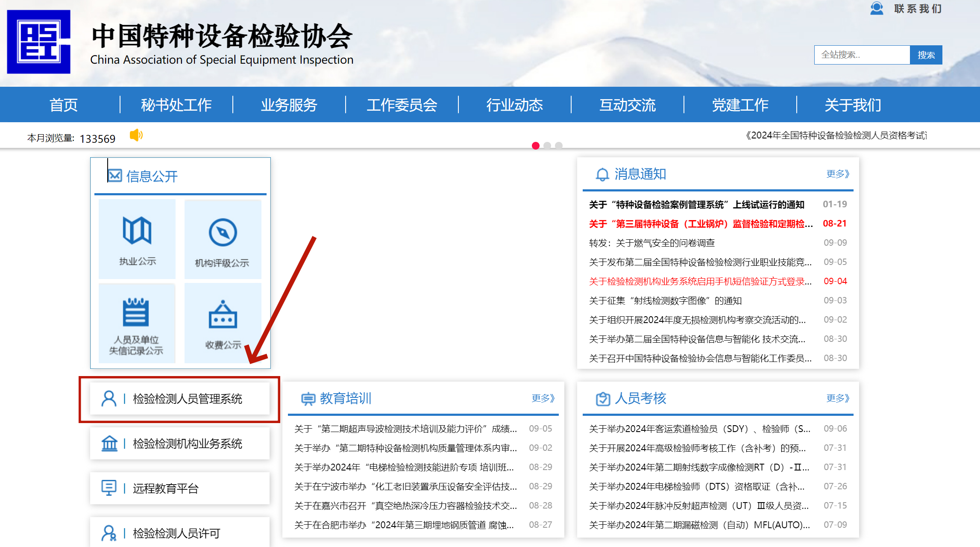Open exam item 第二期漏磁检测(自动)MFL(AUTO)

pos(699,525)
